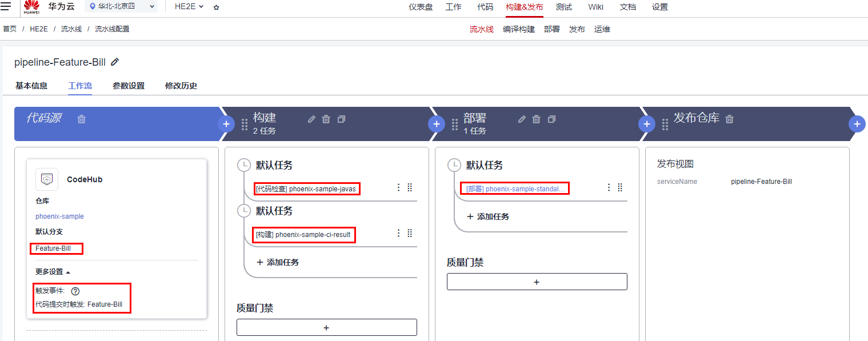Open edit pencil icon on 构建 stage

point(311,119)
